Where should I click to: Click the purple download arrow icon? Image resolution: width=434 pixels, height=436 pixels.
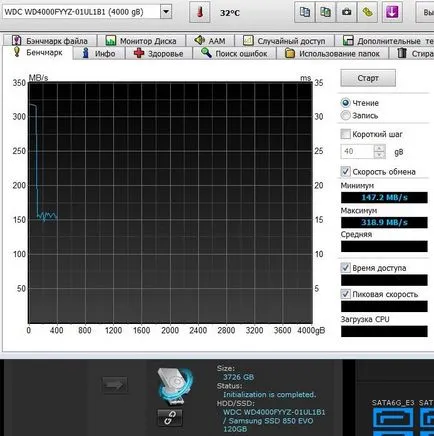(x=392, y=12)
